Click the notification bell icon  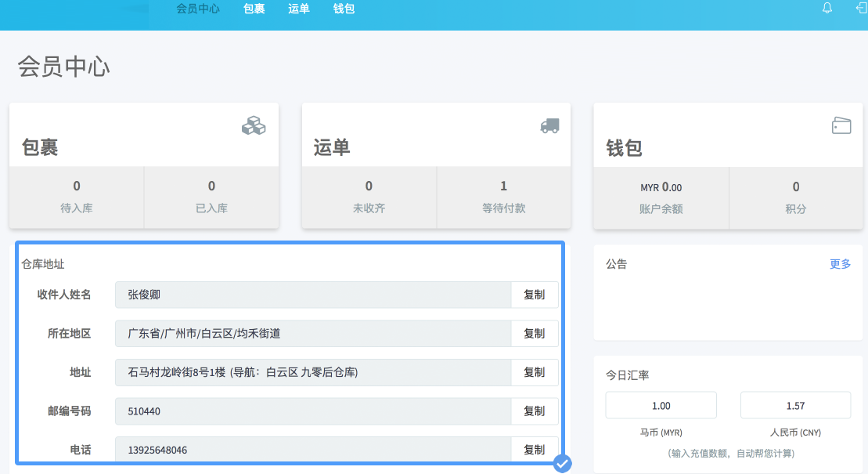(x=827, y=9)
